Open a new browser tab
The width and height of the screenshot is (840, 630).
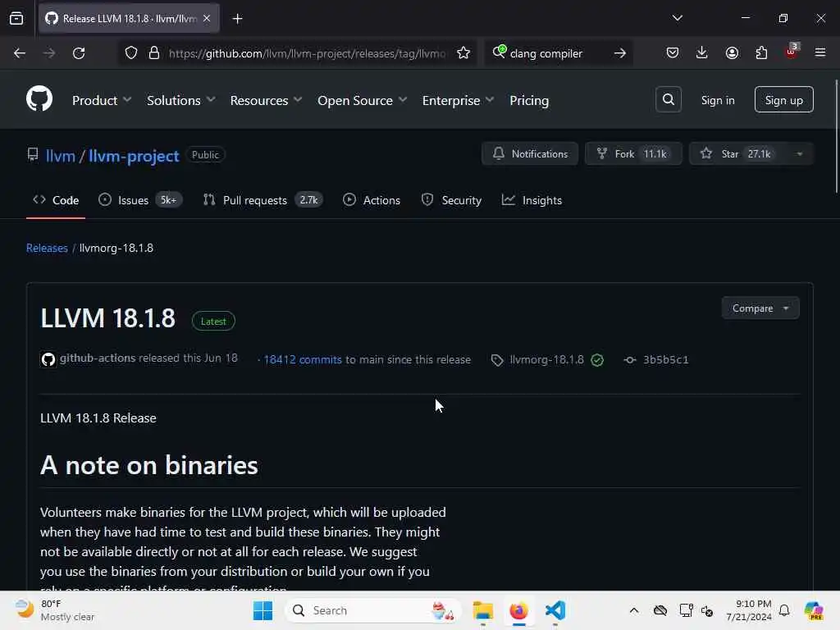click(237, 19)
